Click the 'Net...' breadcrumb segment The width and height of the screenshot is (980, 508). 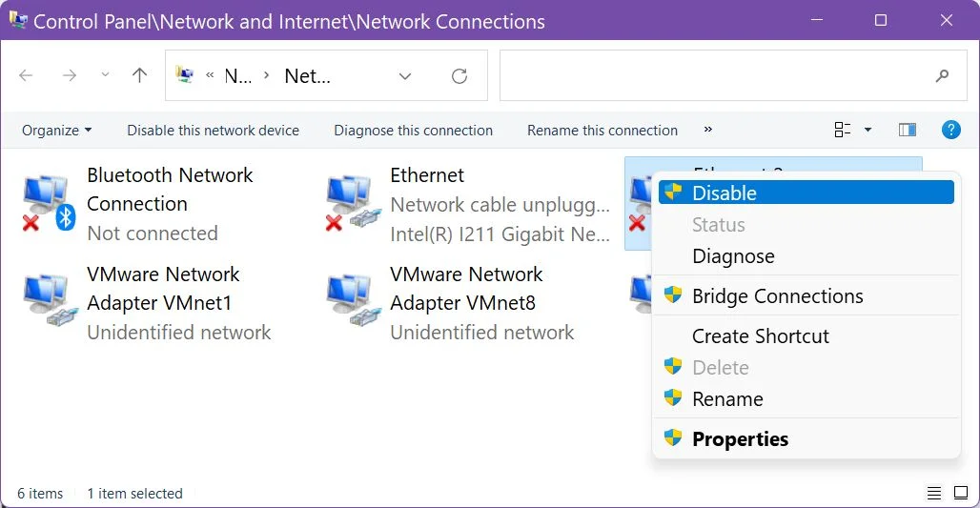pyautogui.click(x=308, y=76)
